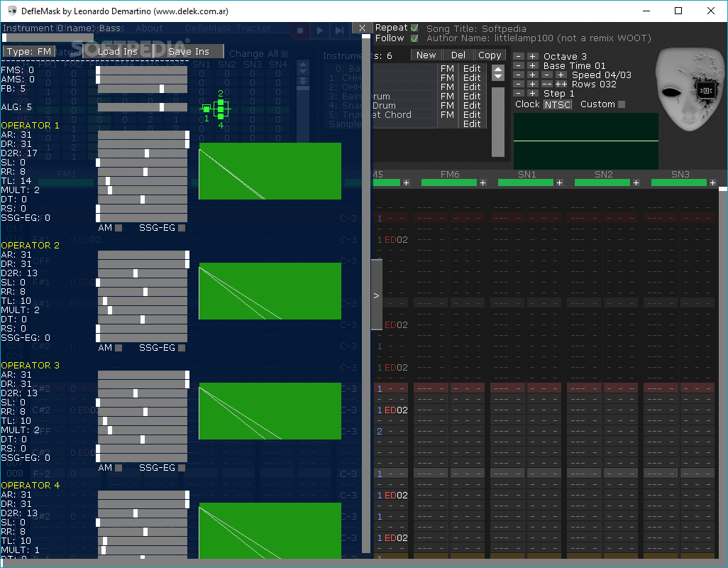Decrease Base Time with minus button
This screenshot has width=728, height=568.
(519, 65)
